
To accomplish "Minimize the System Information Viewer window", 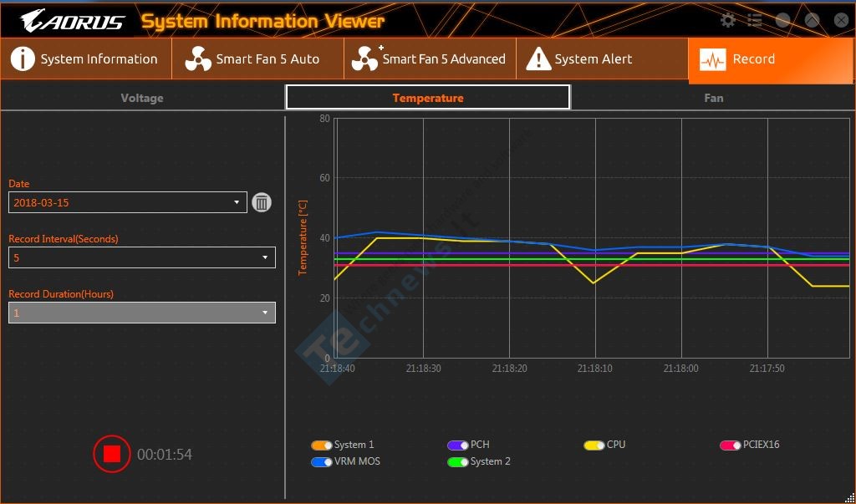I will point(782,21).
